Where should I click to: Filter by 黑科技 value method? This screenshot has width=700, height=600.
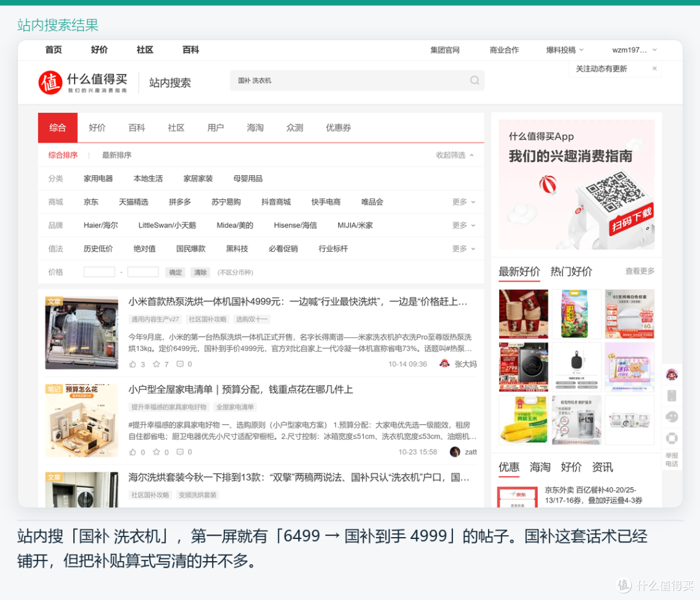click(237, 248)
